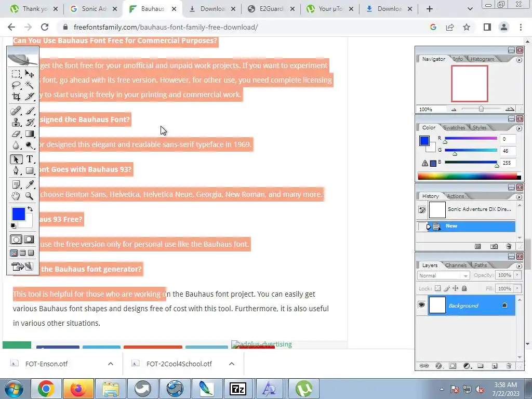Click create new snapshot in History panel

click(494, 246)
